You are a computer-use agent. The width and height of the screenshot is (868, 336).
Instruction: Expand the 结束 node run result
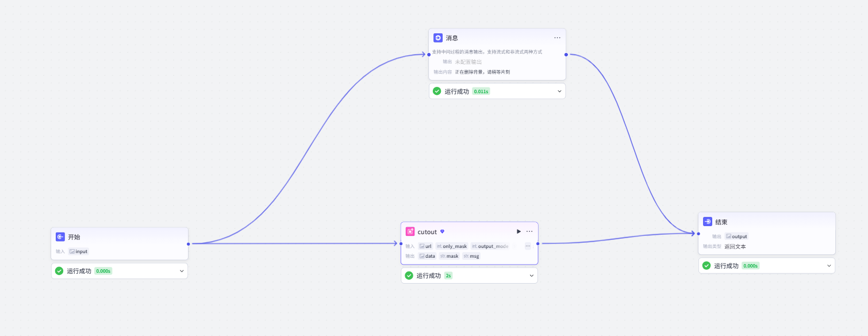(x=829, y=266)
